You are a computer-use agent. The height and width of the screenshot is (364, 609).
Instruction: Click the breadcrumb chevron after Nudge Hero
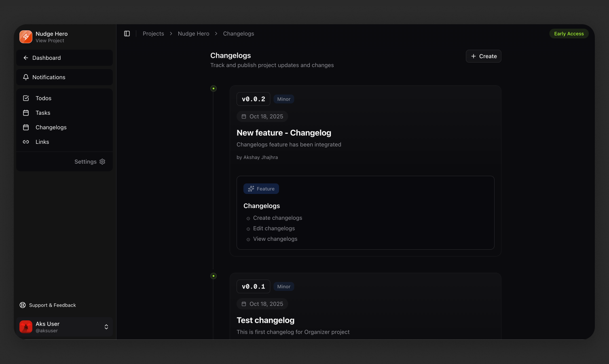216,34
